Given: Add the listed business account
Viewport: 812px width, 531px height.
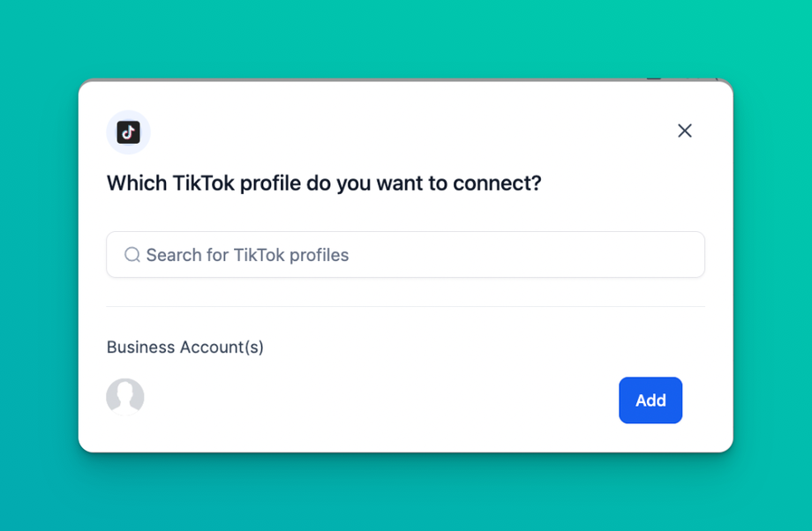Looking at the screenshot, I should [x=650, y=400].
